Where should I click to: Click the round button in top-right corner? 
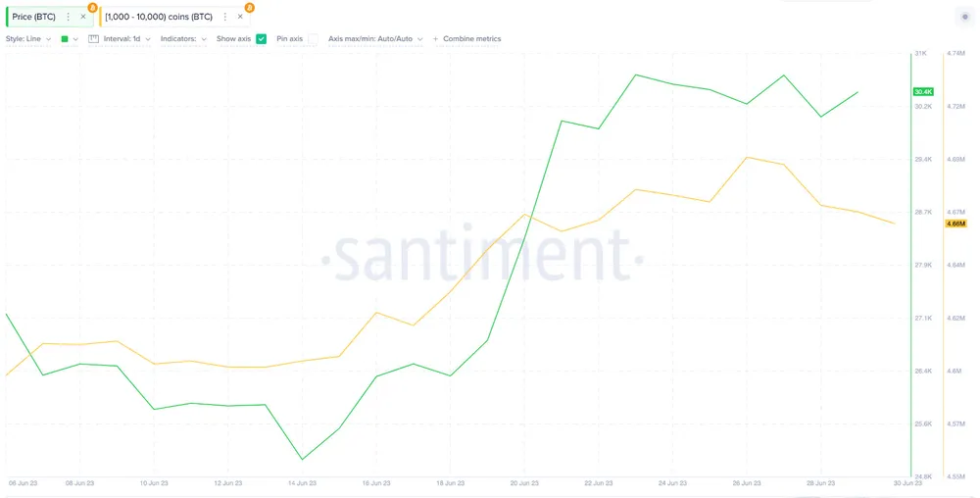965,17
